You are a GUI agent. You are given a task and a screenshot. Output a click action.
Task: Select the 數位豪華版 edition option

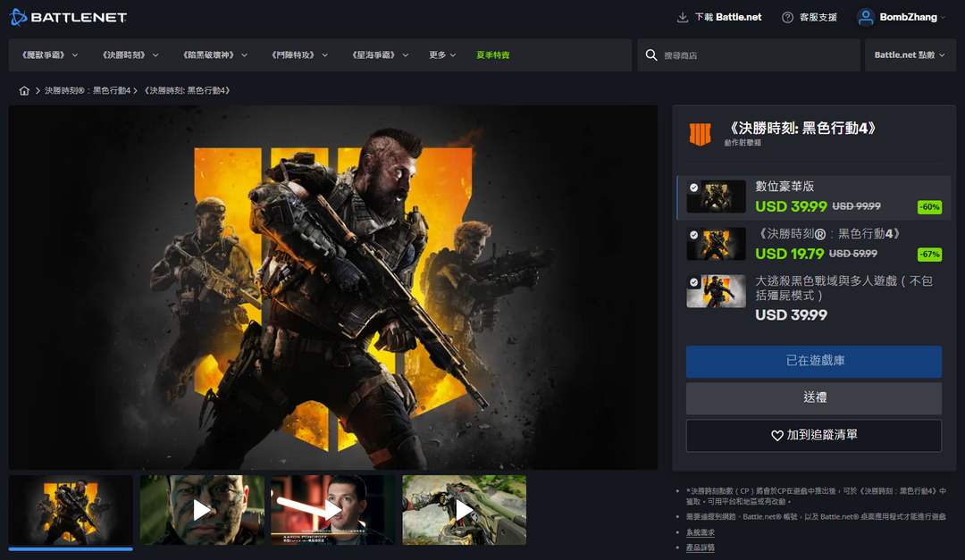pyautogui.click(x=814, y=197)
